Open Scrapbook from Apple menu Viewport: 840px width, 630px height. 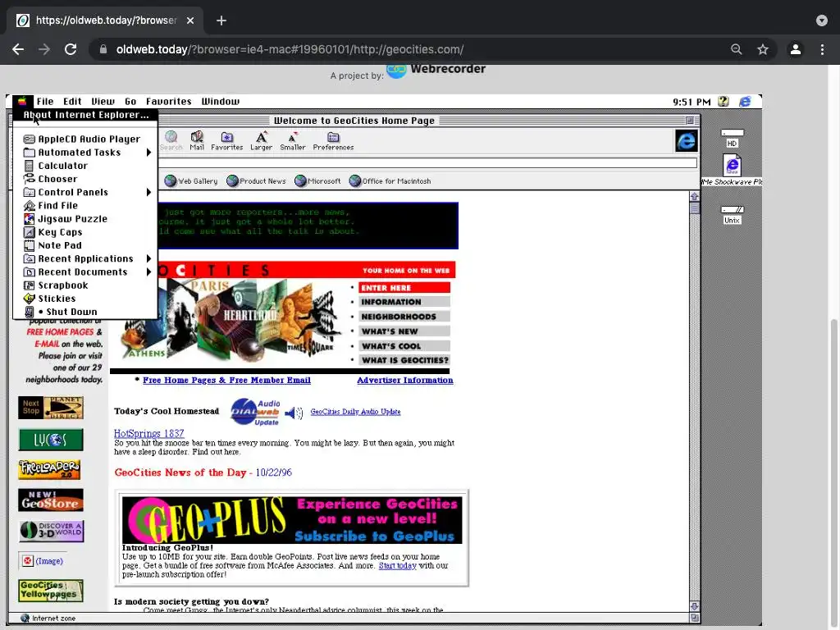[85, 285]
